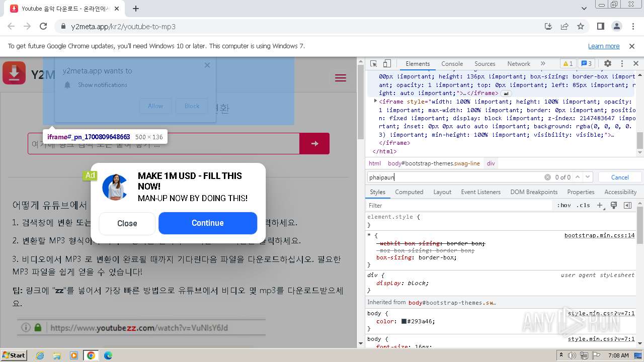644x362 pixels.
Task: Dismiss the Chrome update infobar
Action: pyautogui.click(x=632, y=46)
